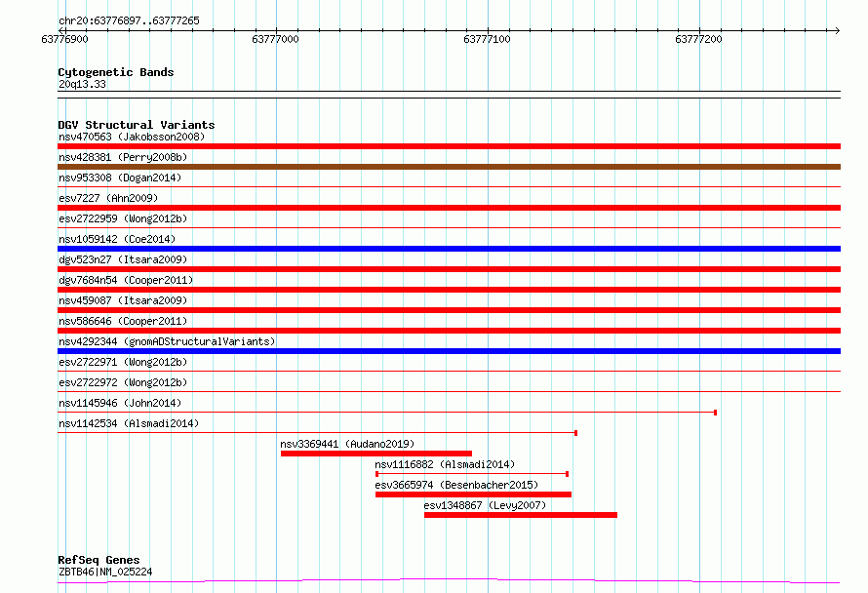Click the nsv586646 (Cooper2011) label
The image size is (868, 593).
123,321
